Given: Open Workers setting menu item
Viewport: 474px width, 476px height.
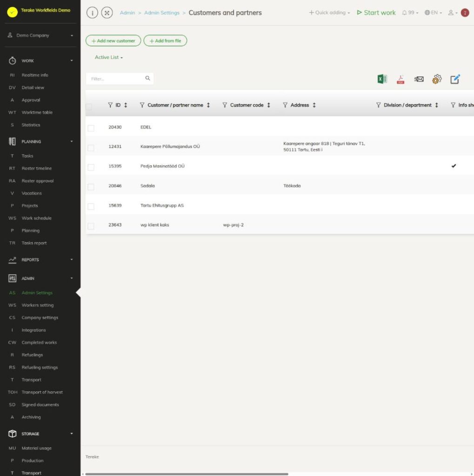Looking at the screenshot, I should click(x=37, y=305).
